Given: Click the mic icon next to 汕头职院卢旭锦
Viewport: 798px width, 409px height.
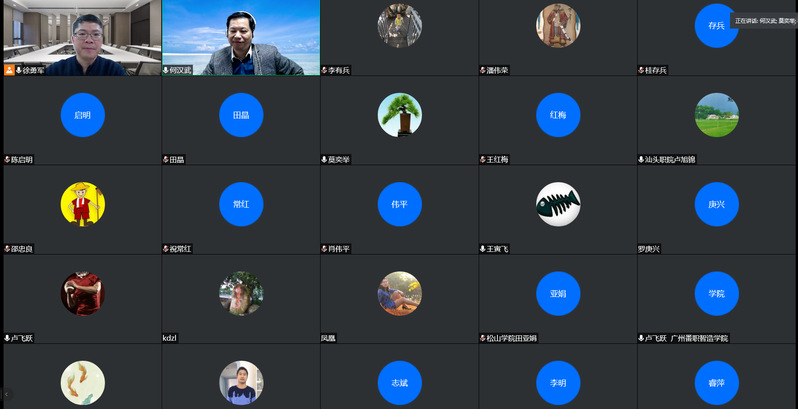Looking at the screenshot, I should [642, 160].
